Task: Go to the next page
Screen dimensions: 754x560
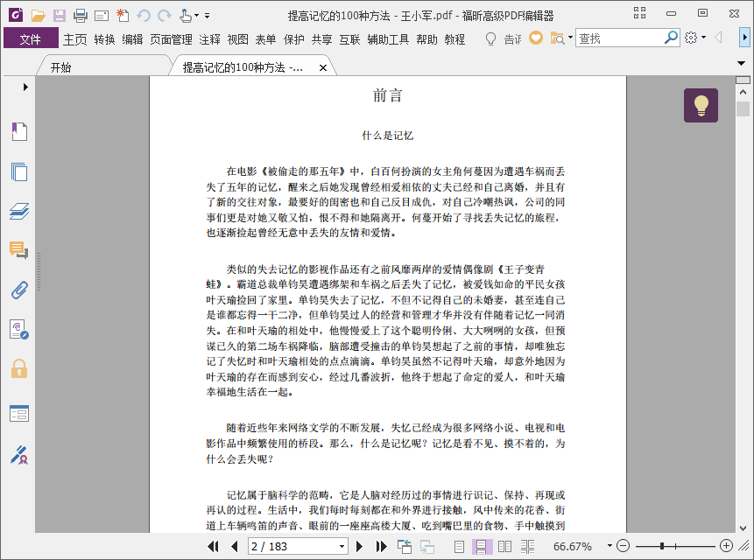Action: click(x=359, y=546)
